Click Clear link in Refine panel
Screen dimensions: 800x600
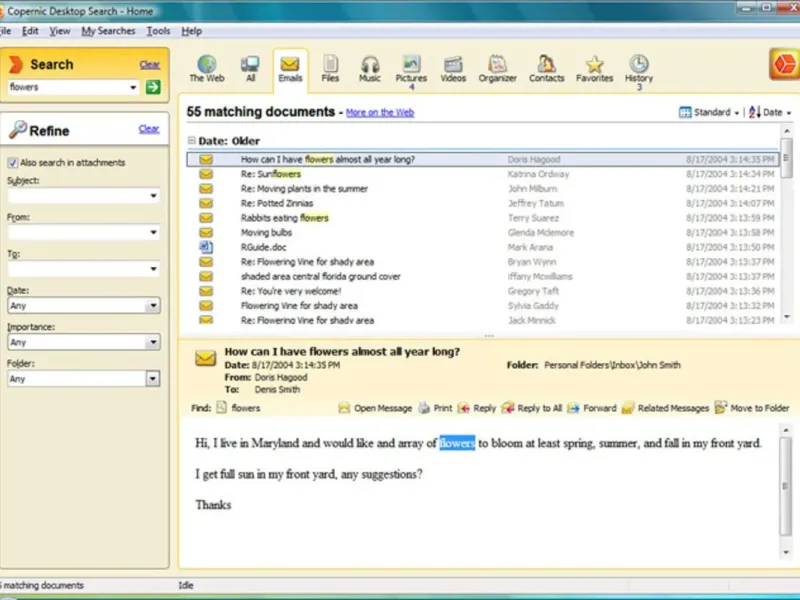[x=149, y=129]
